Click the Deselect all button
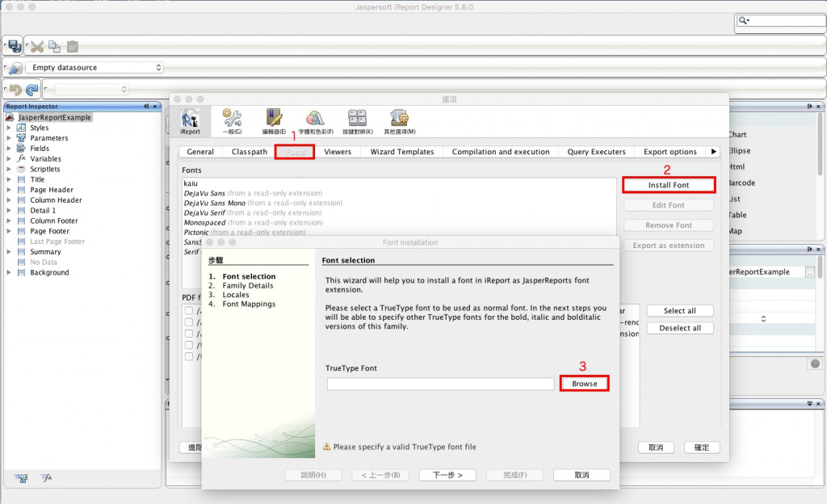827x504 pixels. [x=680, y=328]
